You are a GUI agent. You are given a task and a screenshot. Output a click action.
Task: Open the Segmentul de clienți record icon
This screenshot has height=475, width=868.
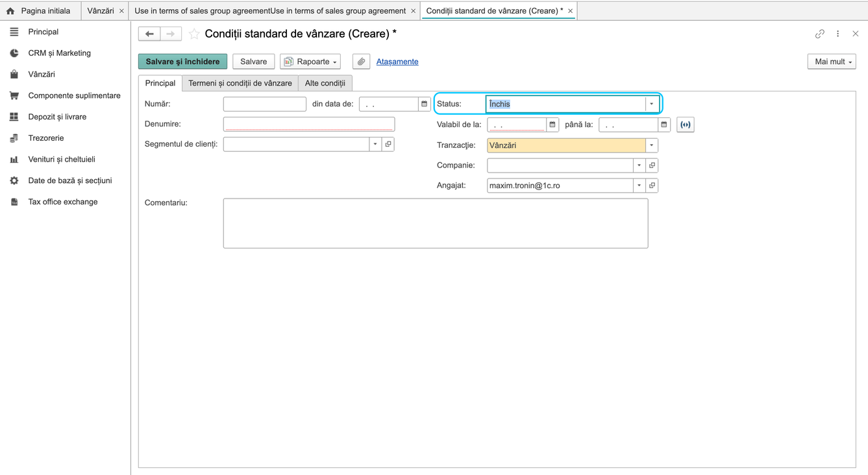[388, 144]
